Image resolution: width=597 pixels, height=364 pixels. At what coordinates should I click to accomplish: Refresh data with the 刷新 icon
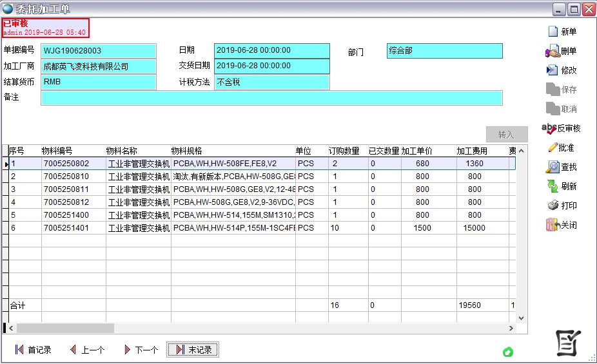coord(553,186)
